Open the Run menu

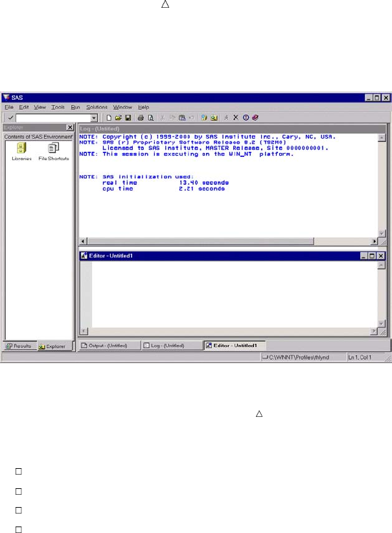(75, 107)
